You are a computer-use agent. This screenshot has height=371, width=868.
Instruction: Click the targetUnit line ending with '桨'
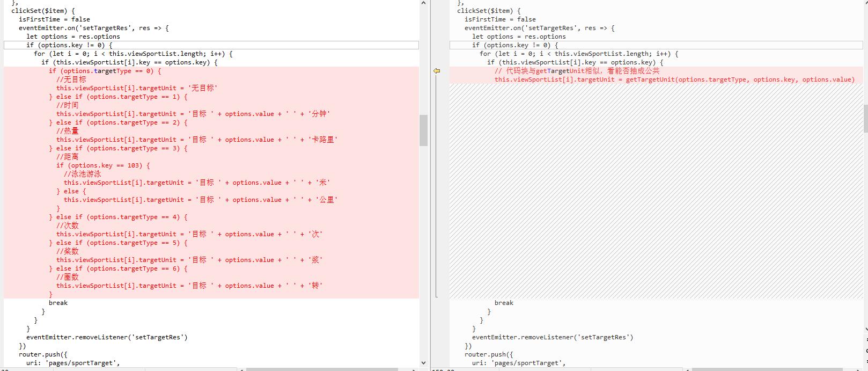click(x=189, y=260)
